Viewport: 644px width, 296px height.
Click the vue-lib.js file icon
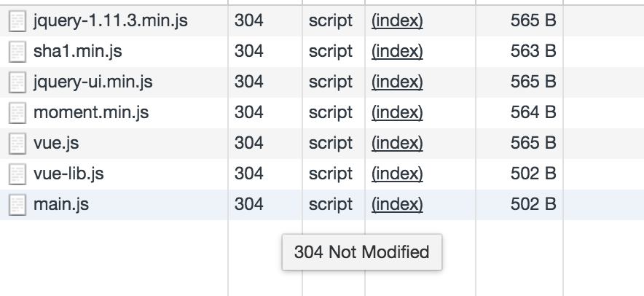tap(17, 174)
